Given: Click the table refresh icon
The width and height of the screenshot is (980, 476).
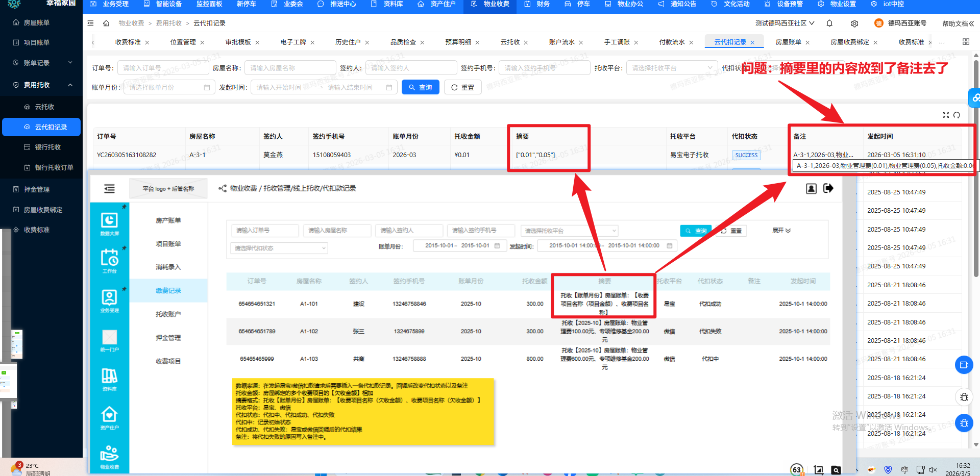Looking at the screenshot, I should coord(957,115).
